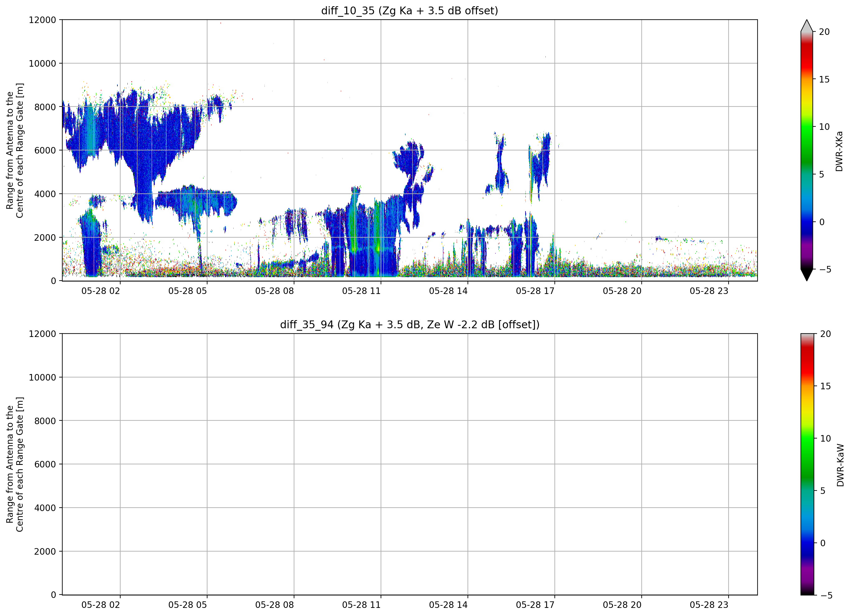The height and width of the screenshot is (616, 851).
Task: Click the 15 tick on DWR-XKa colorbar
Action: click(824, 79)
